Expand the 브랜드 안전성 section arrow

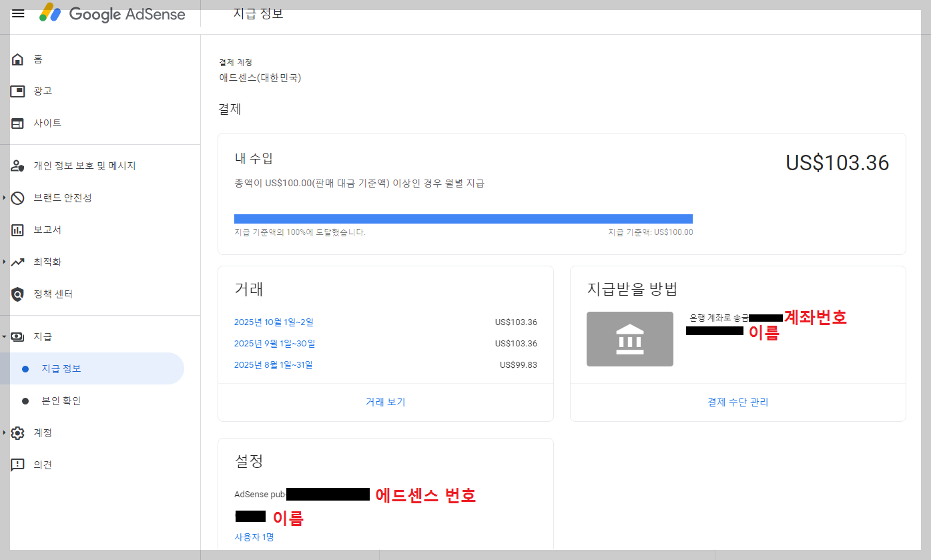[4, 198]
